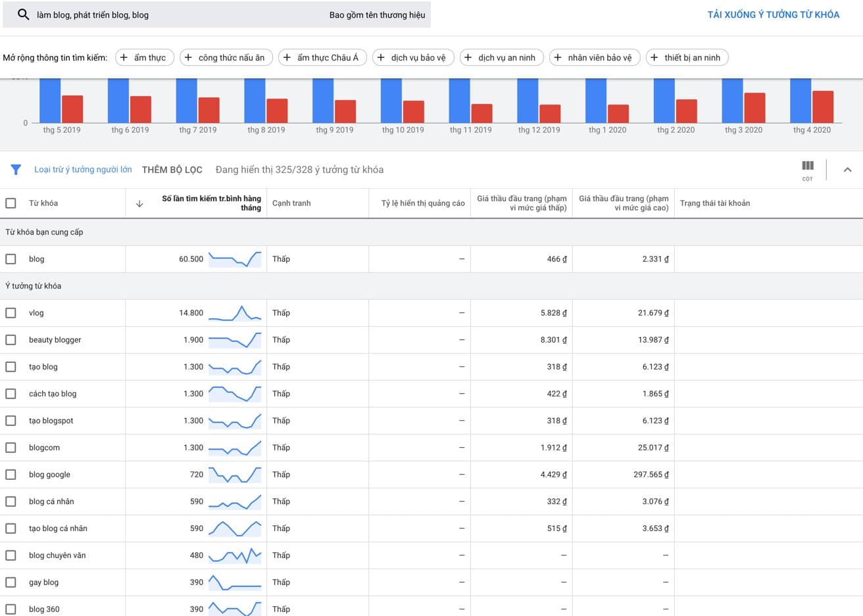
Task: Click 'Bao gồm tên thương hiệu' option
Action: pos(378,14)
